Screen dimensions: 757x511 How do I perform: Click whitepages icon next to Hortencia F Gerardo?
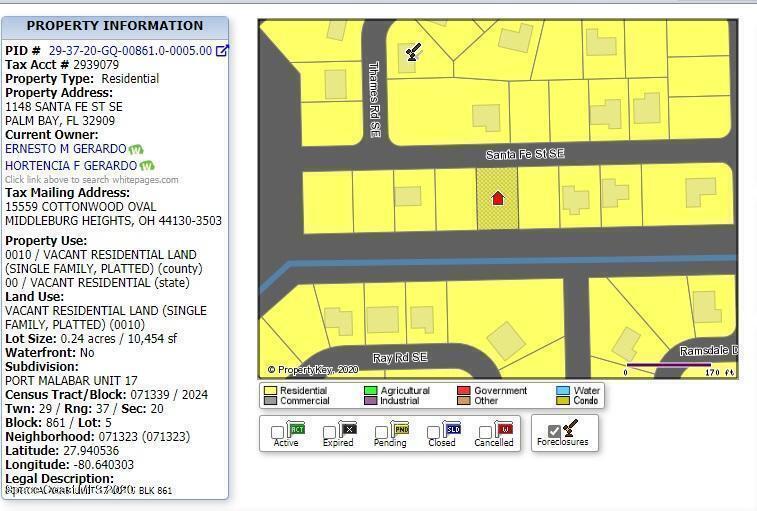147,165
